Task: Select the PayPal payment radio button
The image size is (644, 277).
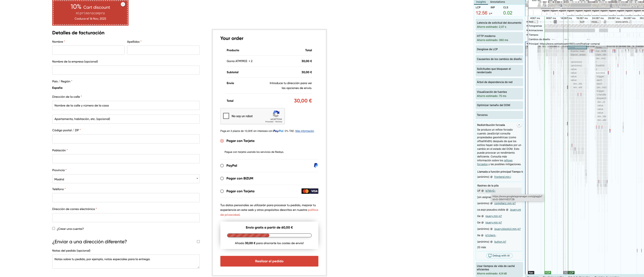Action: [222, 166]
